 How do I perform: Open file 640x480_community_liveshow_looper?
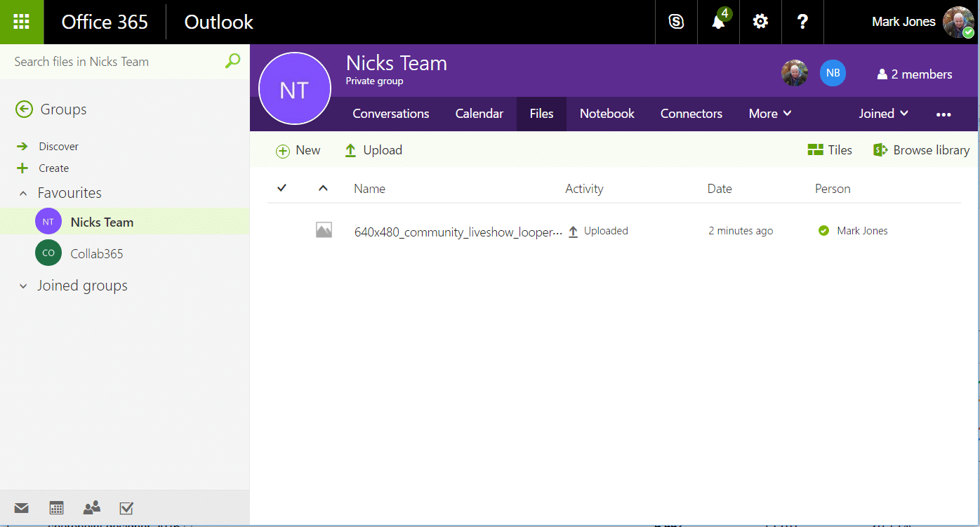(458, 232)
